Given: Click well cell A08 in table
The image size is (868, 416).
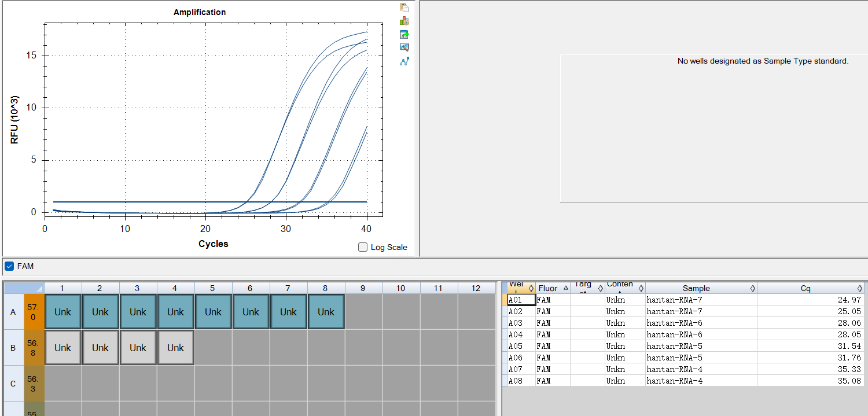Looking at the screenshot, I should tap(521, 381).
